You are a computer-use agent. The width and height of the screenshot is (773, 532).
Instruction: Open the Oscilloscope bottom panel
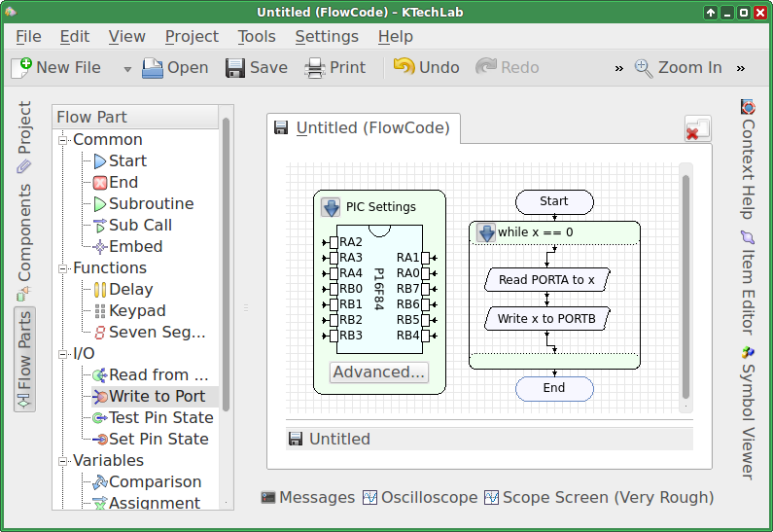420,498
